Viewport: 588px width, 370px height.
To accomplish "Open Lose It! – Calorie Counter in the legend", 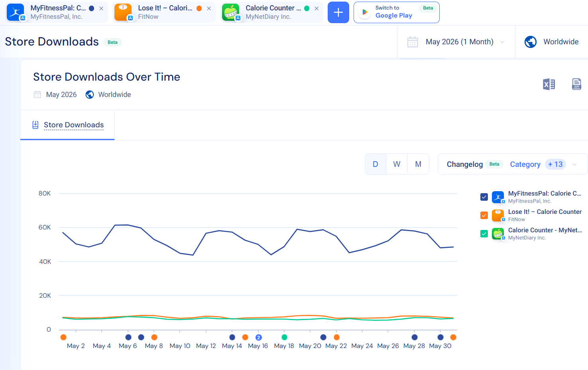I will [545, 212].
